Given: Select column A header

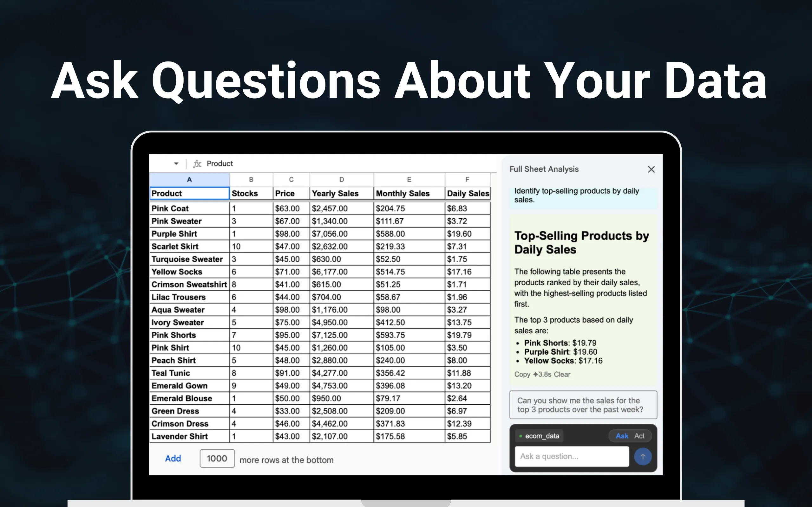Looking at the screenshot, I should click(x=189, y=179).
